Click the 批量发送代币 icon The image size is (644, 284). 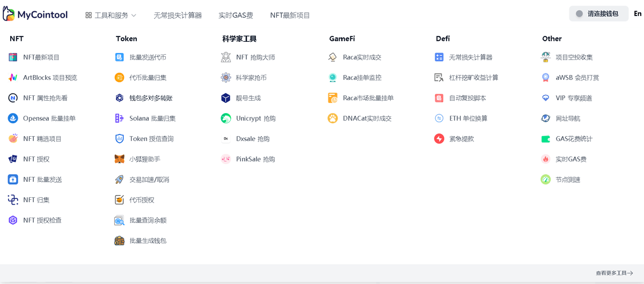click(x=119, y=57)
